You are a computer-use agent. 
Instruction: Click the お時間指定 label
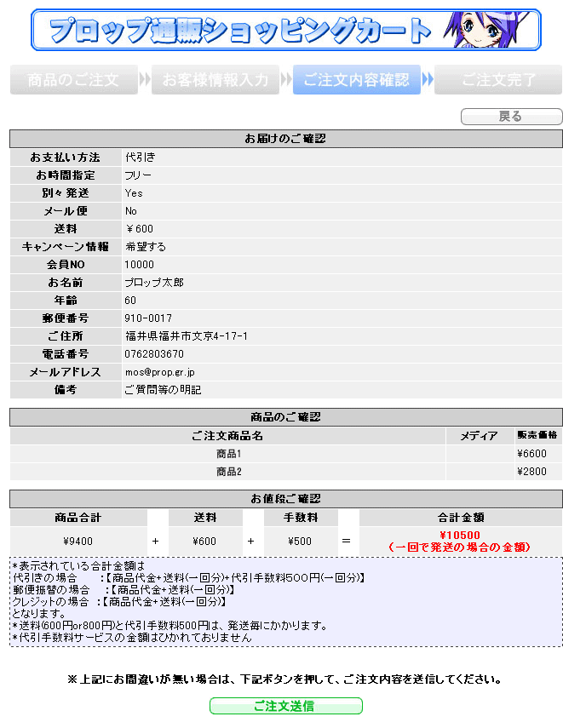[x=66, y=175]
